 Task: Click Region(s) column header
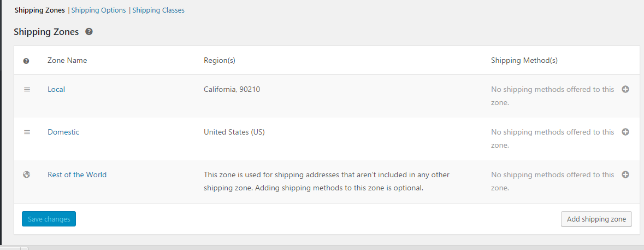click(220, 60)
